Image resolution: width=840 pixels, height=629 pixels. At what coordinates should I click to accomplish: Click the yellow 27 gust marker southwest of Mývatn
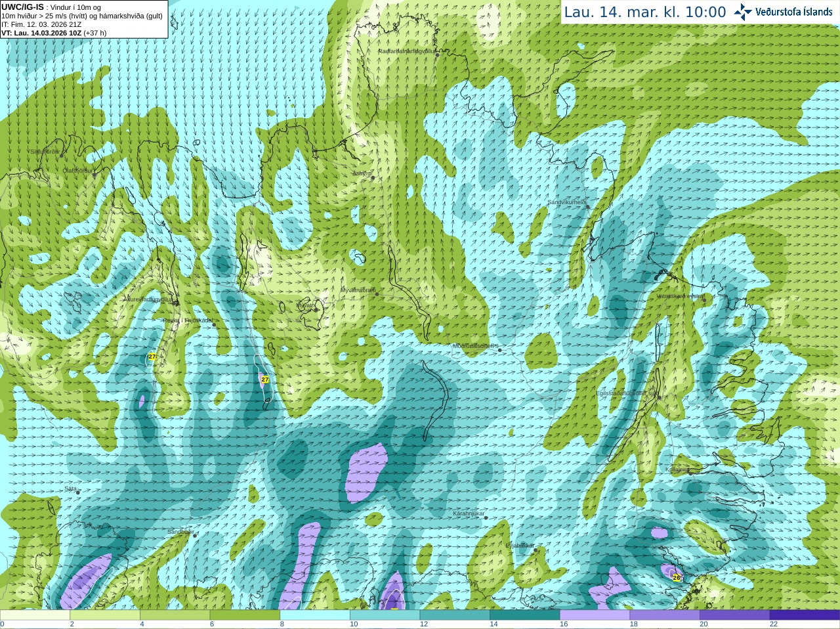[x=265, y=380]
